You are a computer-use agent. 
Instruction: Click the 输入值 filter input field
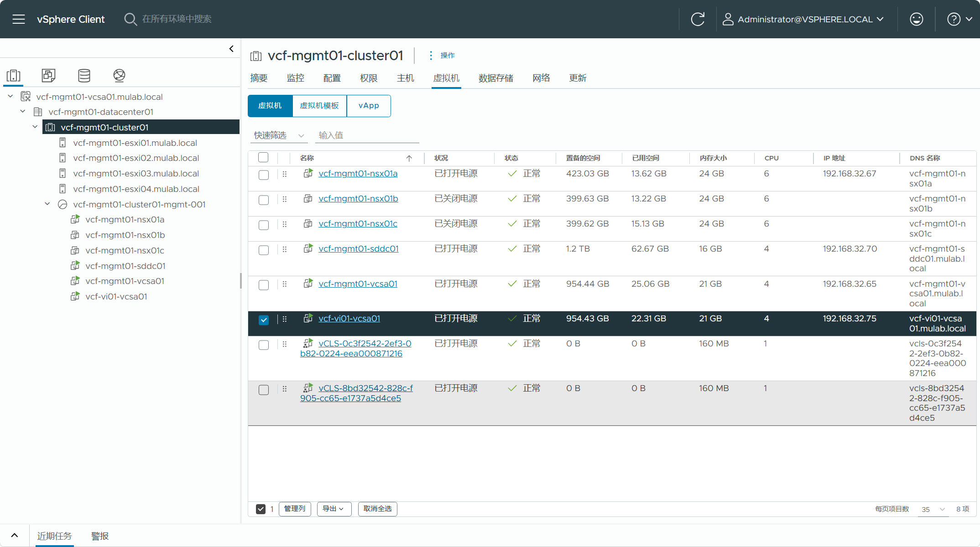click(x=367, y=135)
